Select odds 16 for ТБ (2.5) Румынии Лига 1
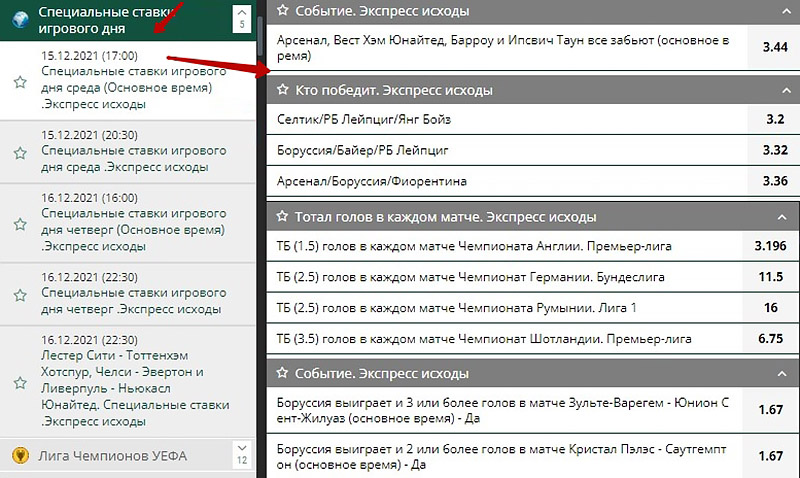This screenshot has height=478, width=800. [770, 308]
